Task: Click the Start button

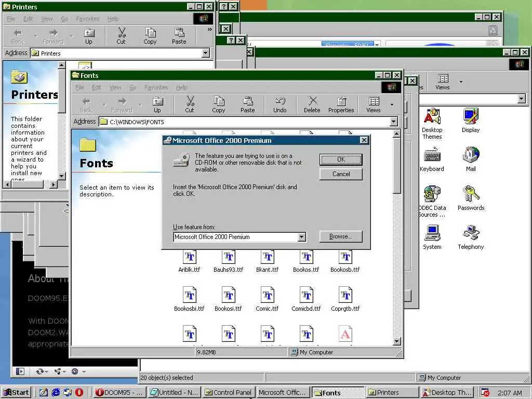Action: coord(16,393)
